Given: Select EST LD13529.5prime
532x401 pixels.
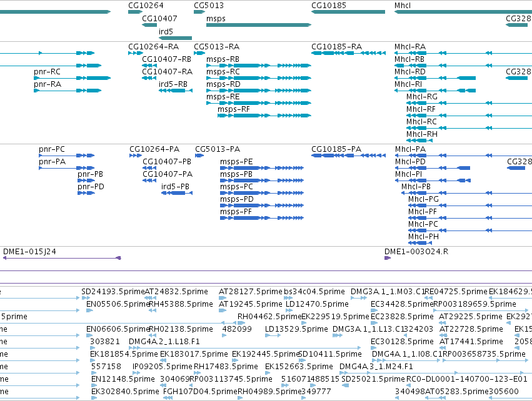Looking at the screenshot, I should 296,329.
